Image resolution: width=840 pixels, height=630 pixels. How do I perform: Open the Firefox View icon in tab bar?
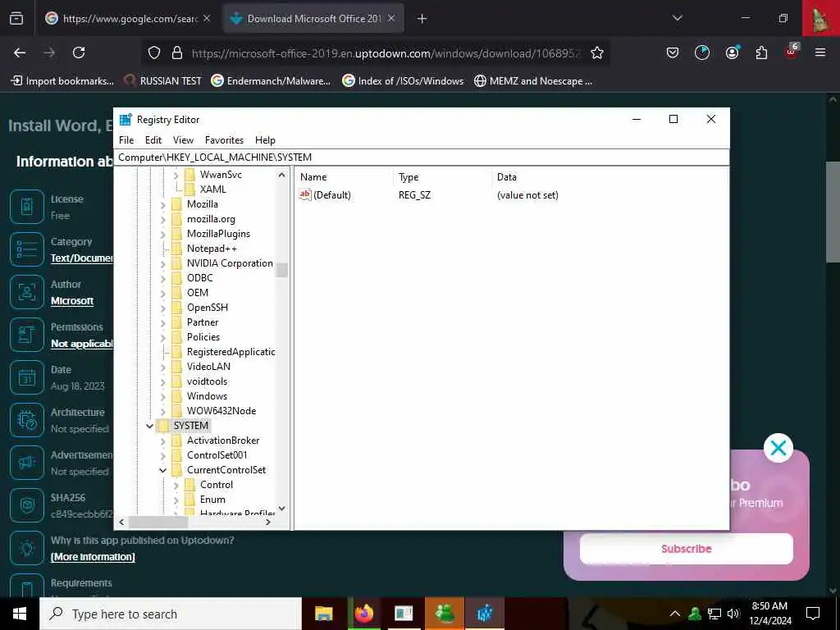click(x=16, y=18)
